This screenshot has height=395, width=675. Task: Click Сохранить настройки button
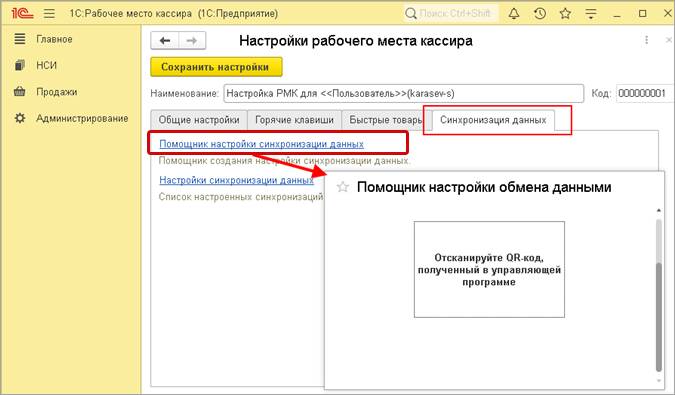pyautogui.click(x=216, y=67)
